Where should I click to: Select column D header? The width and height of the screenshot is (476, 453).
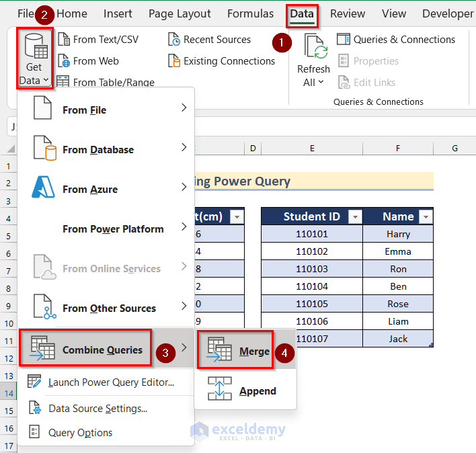coord(253,148)
